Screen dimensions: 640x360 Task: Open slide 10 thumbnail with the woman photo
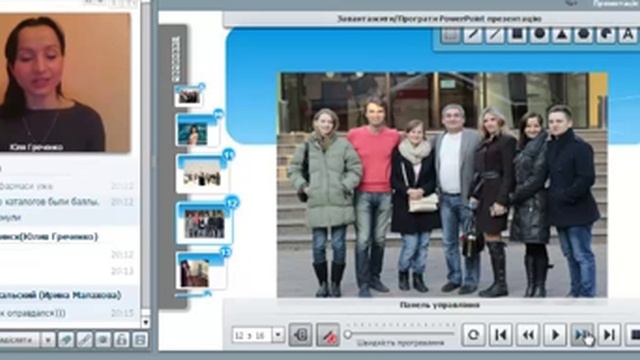tap(197, 131)
